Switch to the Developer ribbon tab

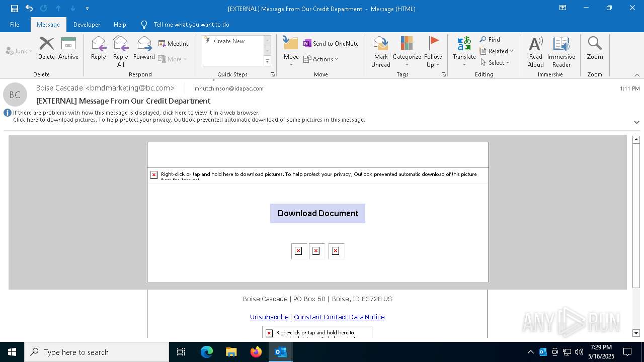(87, 25)
